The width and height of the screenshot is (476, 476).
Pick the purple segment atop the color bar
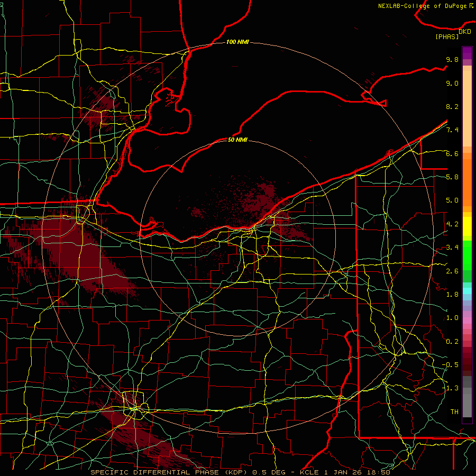[x=467, y=53]
